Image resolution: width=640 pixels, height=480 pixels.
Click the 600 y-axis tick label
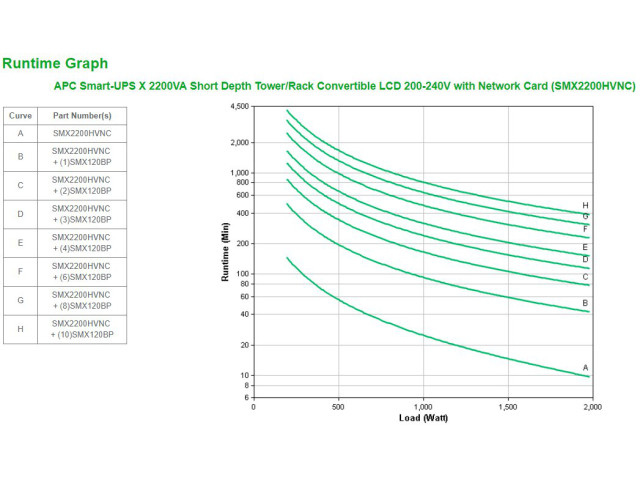tap(243, 196)
